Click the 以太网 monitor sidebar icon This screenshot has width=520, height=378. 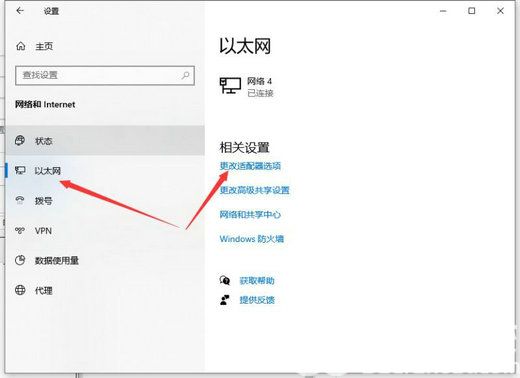(x=20, y=171)
